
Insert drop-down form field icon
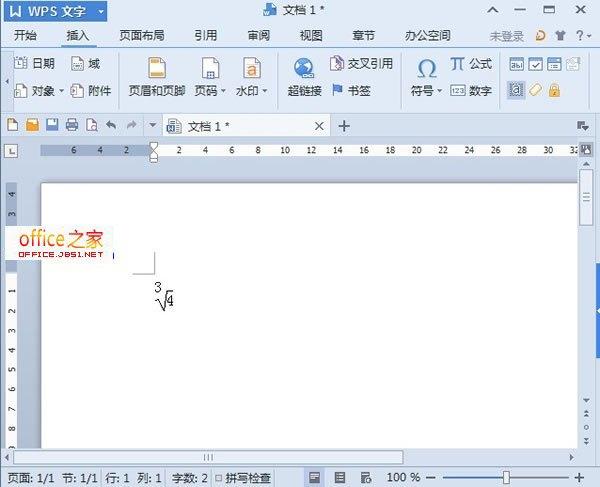pyautogui.click(x=554, y=64)
